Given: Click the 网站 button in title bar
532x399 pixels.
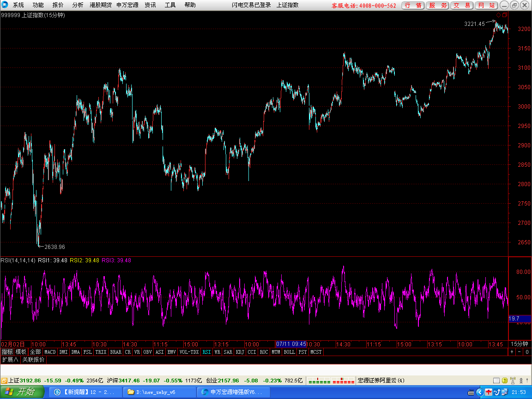Looking at the screenshot, I should 486,6.
